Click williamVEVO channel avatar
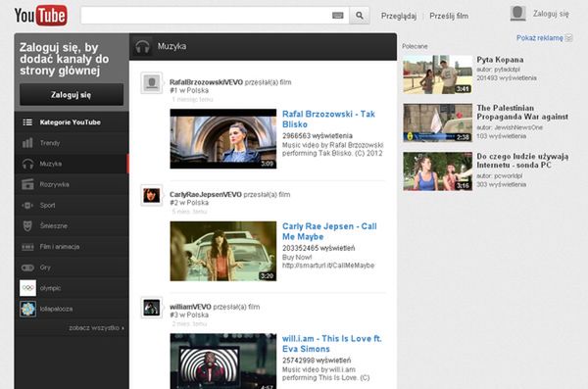 coord(152,308)
